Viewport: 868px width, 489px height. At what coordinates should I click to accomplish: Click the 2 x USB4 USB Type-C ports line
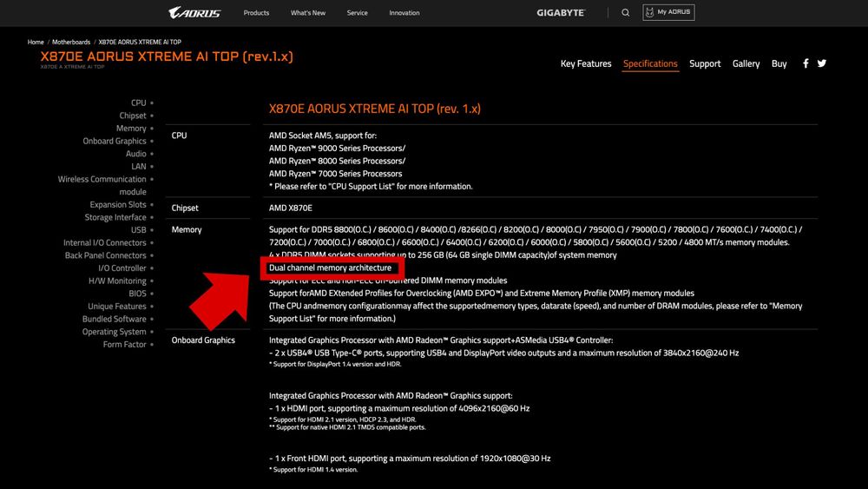503,354
